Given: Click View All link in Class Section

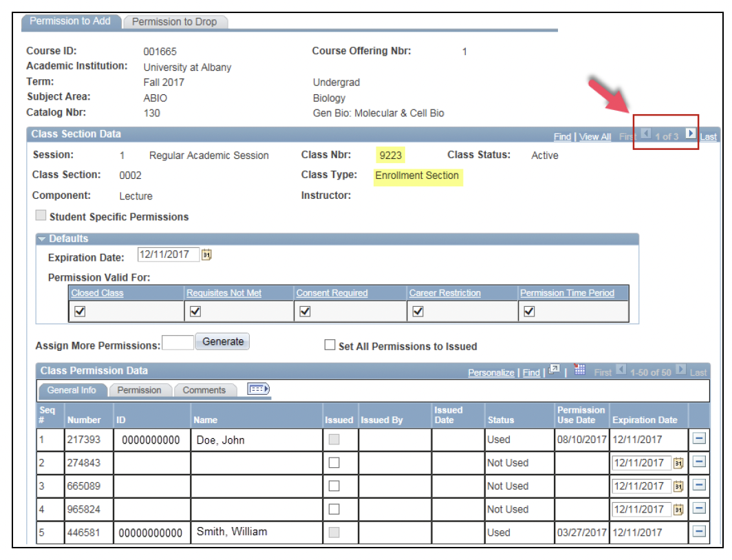Looking at the screenshot, I should tap(595, 137).
